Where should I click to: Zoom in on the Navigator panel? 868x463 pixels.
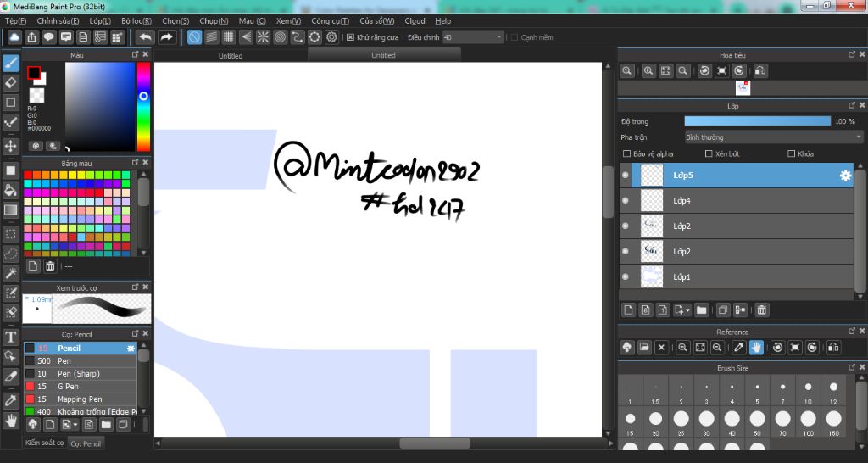click(x=648, y=71)
